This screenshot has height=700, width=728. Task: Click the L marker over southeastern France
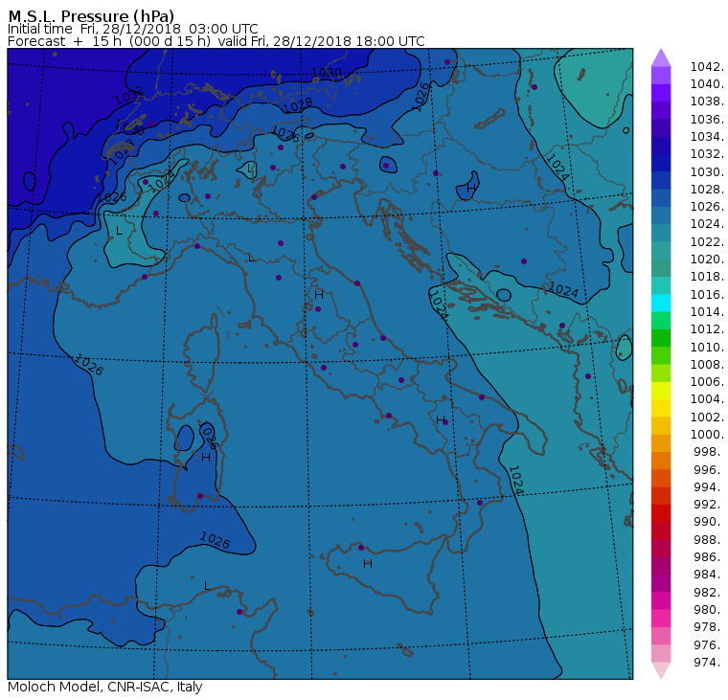(x=120, y=231)
